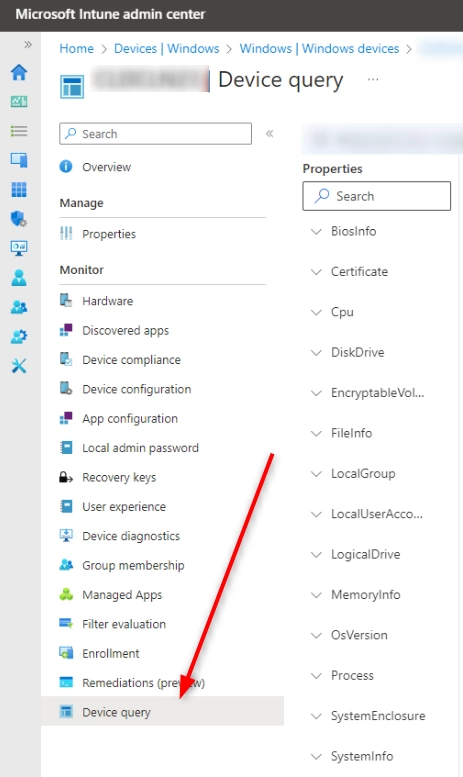
Task: Expand Process property
Action: point(316,675)
